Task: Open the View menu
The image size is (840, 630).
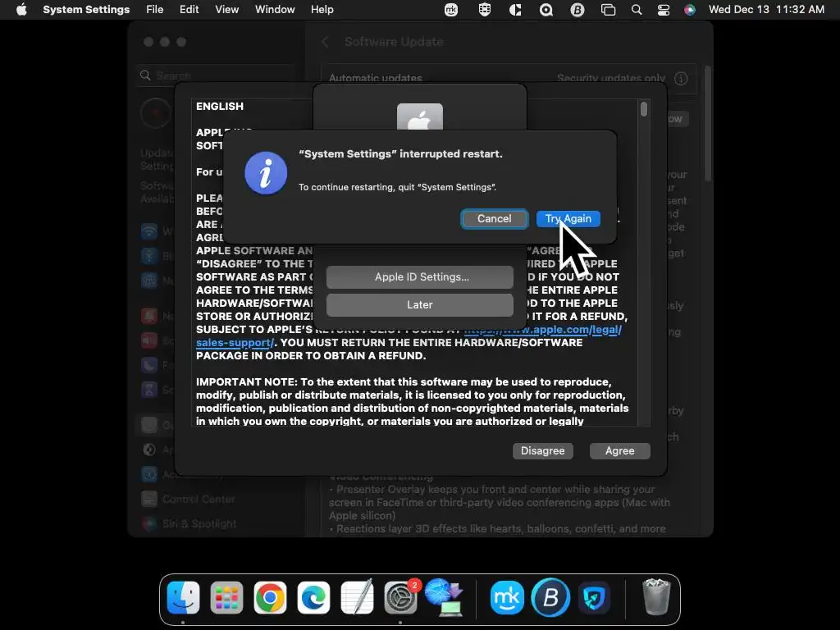Action: click(x=226, y=10)
